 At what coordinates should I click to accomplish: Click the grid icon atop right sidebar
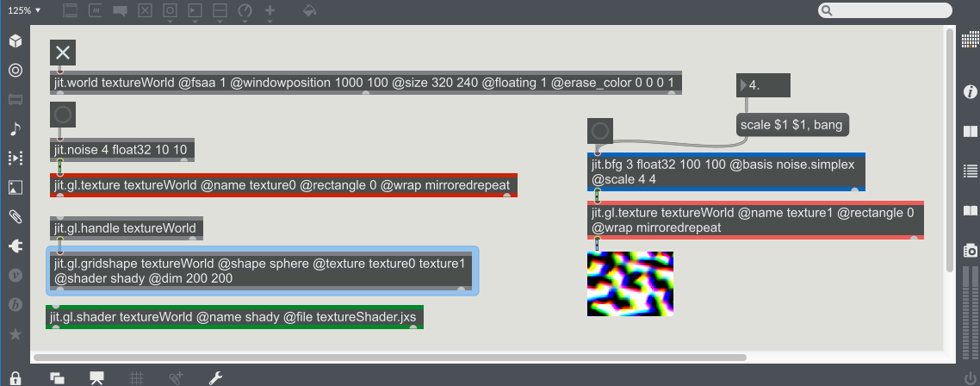click(970, 40)
